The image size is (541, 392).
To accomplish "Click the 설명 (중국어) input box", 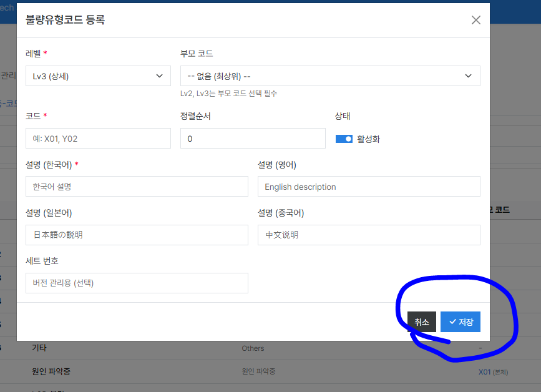I will (x=369, y=235).
